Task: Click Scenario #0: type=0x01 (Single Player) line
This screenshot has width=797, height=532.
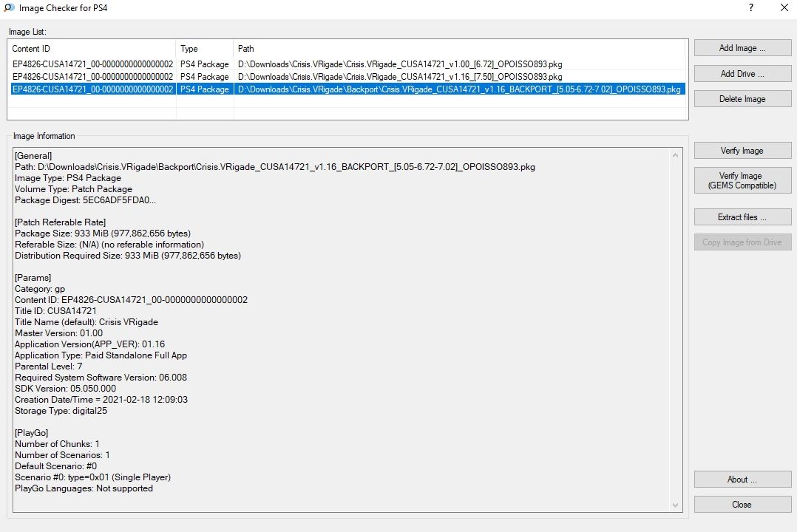Action: [93, 477]
